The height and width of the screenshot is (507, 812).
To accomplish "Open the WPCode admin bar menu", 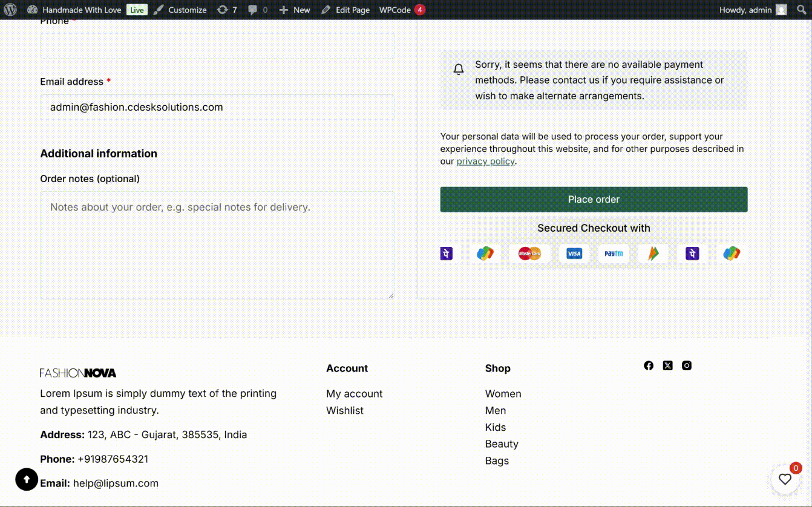I will coord(402,10).
